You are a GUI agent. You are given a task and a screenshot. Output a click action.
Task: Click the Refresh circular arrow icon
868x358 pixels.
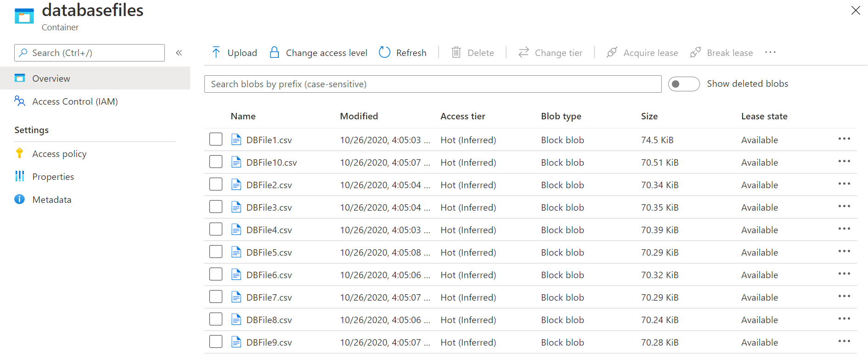click(384, 52)
